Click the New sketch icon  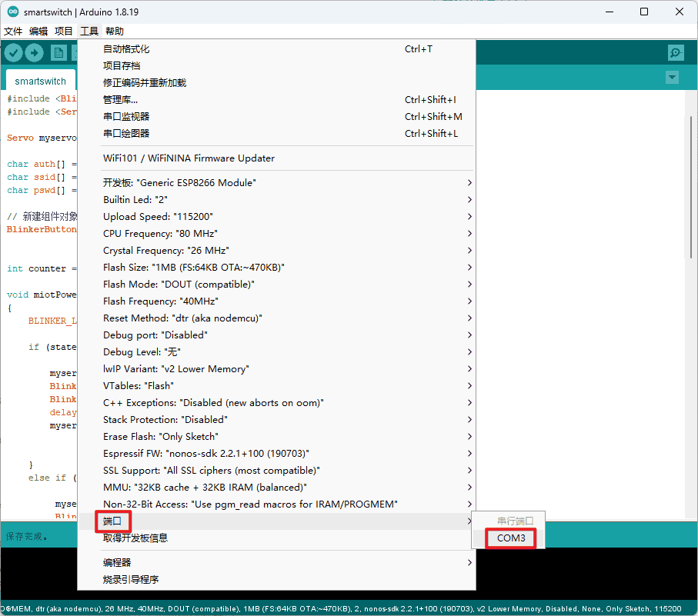pyautogui.click(x=58, y=53)
